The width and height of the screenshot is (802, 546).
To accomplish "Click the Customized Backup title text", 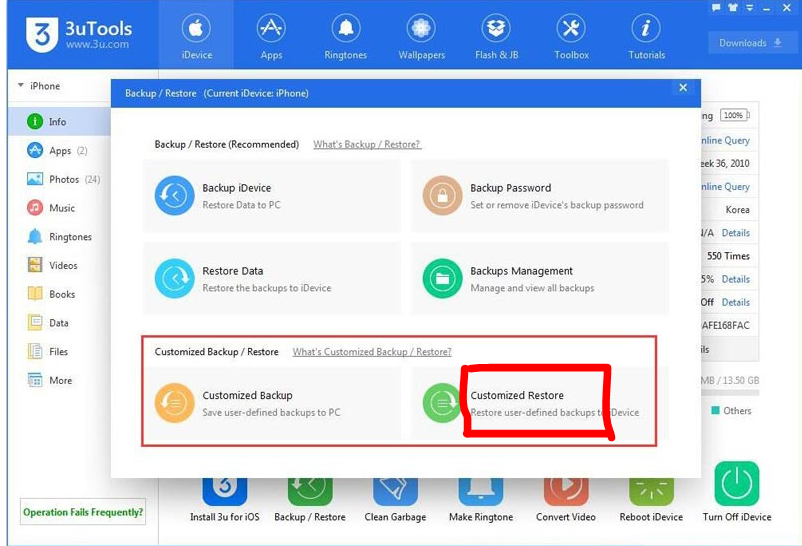I will click(247, 396).
